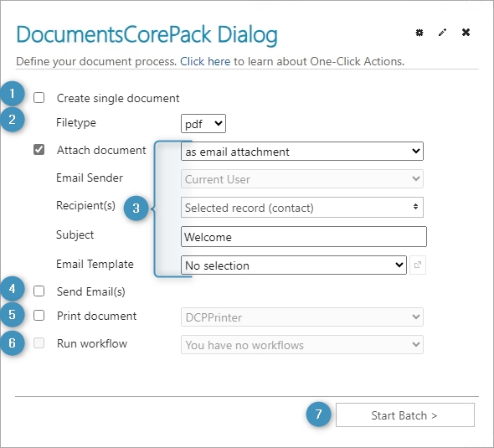Close the DocumentsCorePack dialog
Screen dimensions: 494x448
click(x=466, y=32)
